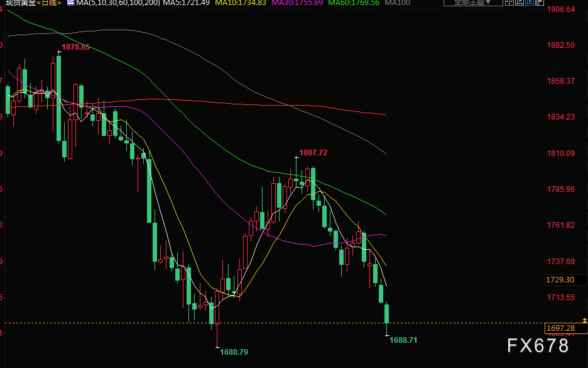
Task: Click the FX678 watermark logo
Action: pyautogui.click(x=538, y=345)
